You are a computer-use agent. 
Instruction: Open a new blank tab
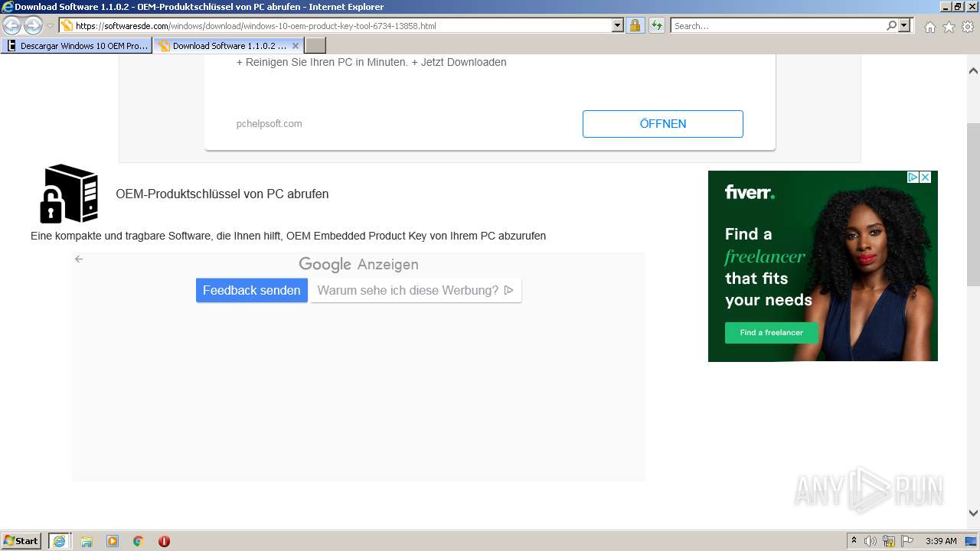(315, 46)
